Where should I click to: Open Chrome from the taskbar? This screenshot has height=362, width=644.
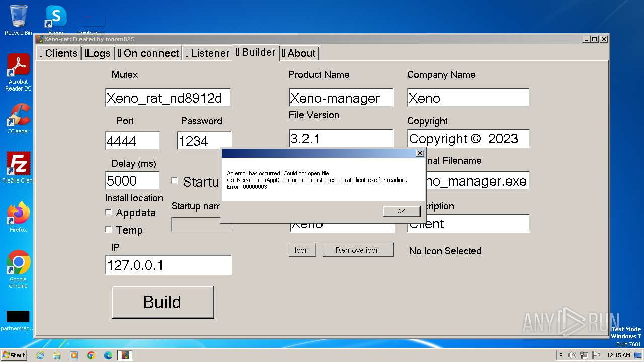[x=91, y=355]
